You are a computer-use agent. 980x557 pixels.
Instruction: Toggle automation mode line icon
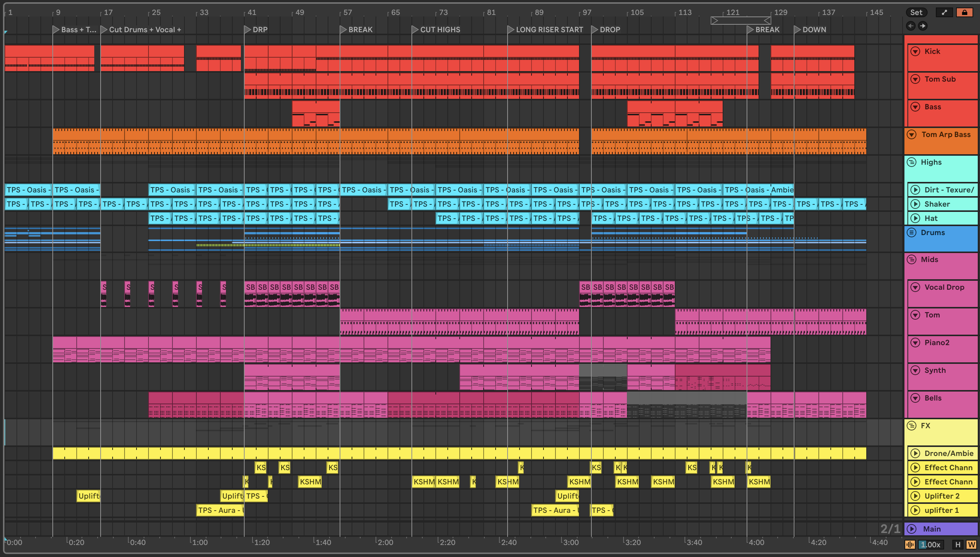(x=944, y=12)
